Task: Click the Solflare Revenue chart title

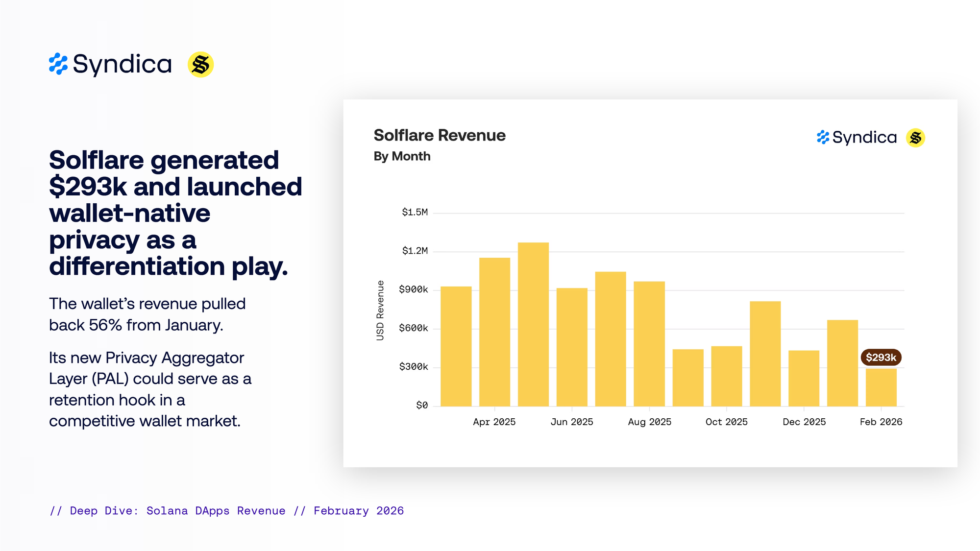Action: coord(440,135)
